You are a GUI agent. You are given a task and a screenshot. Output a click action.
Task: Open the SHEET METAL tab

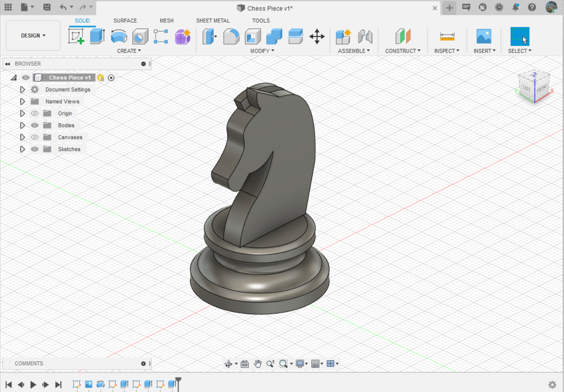tap(213, 21)
